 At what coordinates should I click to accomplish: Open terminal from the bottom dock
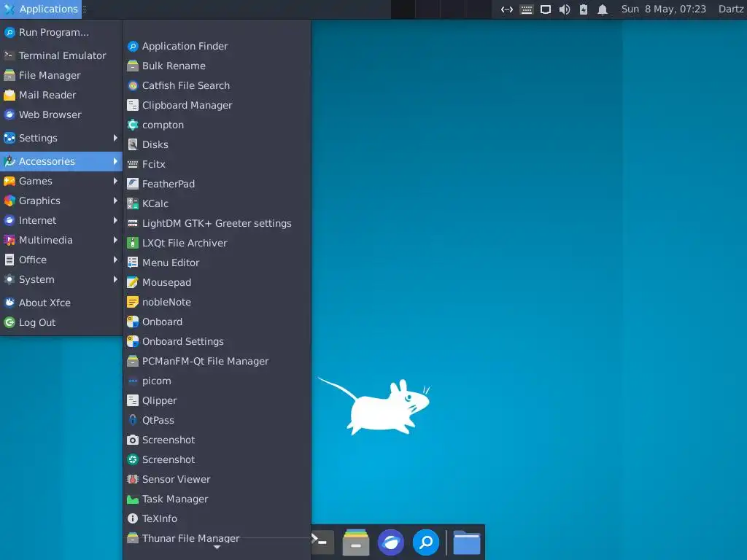point(322,542)
